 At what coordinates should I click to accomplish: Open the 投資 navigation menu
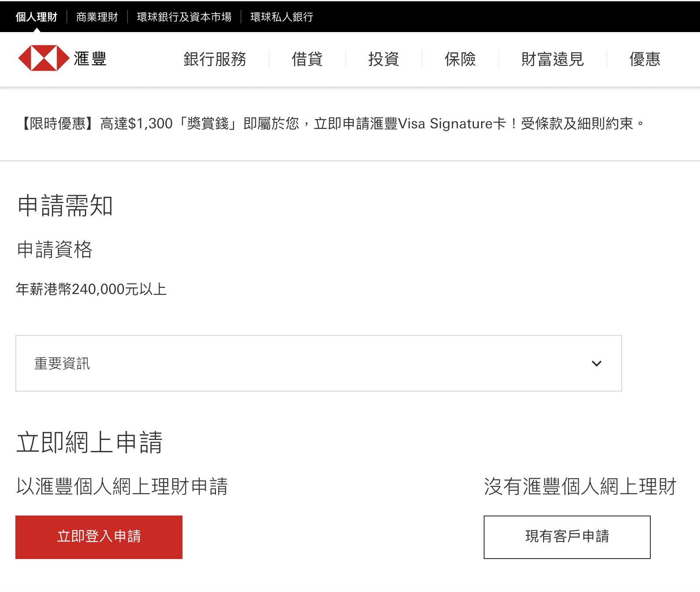coord(383,59)
